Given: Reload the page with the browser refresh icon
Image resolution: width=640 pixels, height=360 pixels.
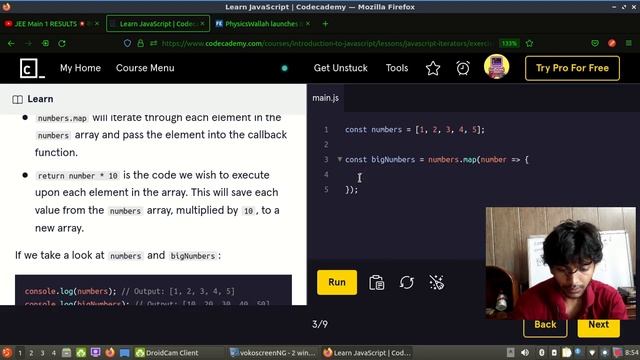Looking at the screenshot, I should point(62,43).
